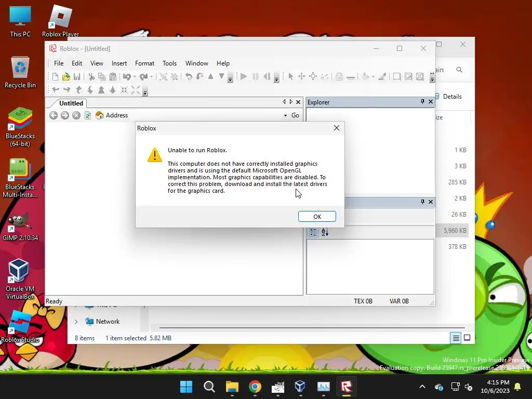
Task: Click into the Address input field
Action: click(205, 115)
